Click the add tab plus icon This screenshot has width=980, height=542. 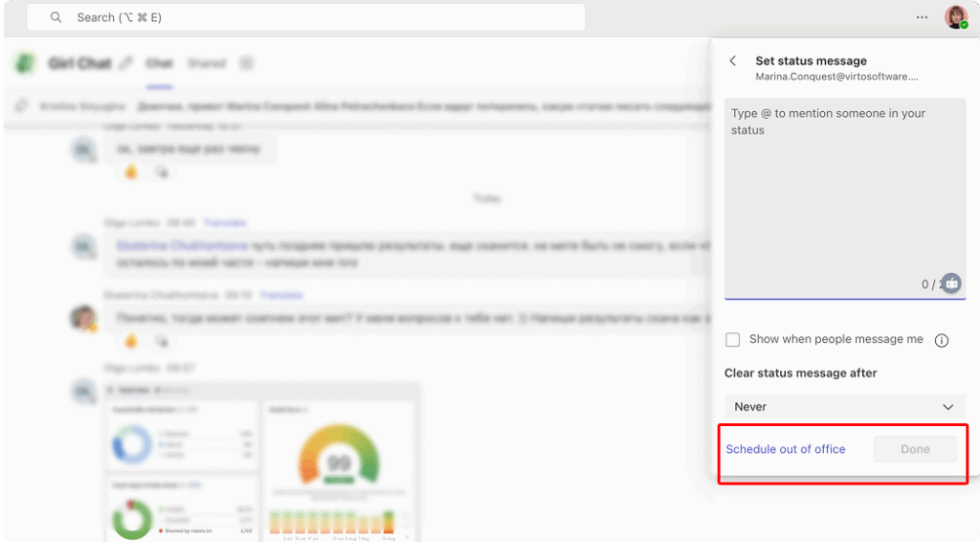coord(246,64)
